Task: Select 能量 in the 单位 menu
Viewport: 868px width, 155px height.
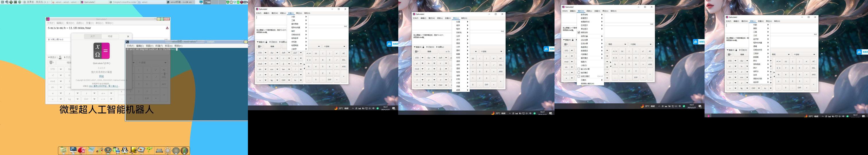Action: (x=460, y=54)
